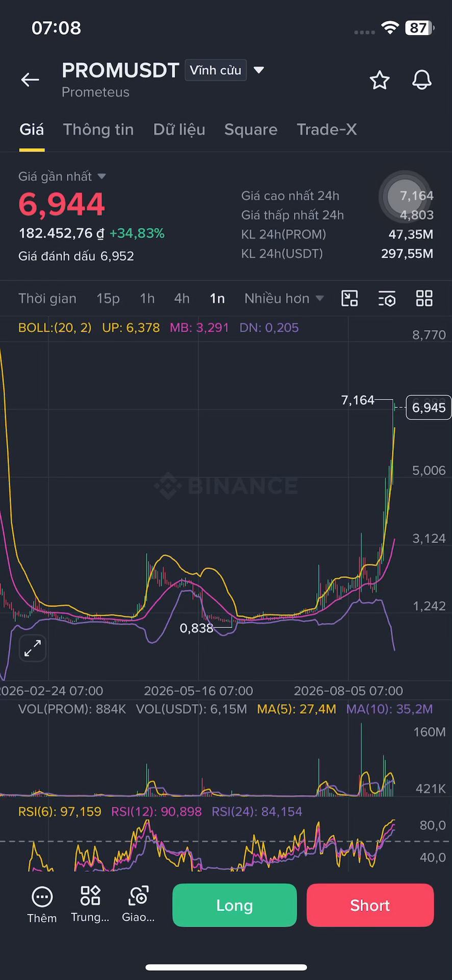Image resolution: width=452 pixels, height=980 pixels.
Task: Tap the red Short button
Action: pos(370,905)
